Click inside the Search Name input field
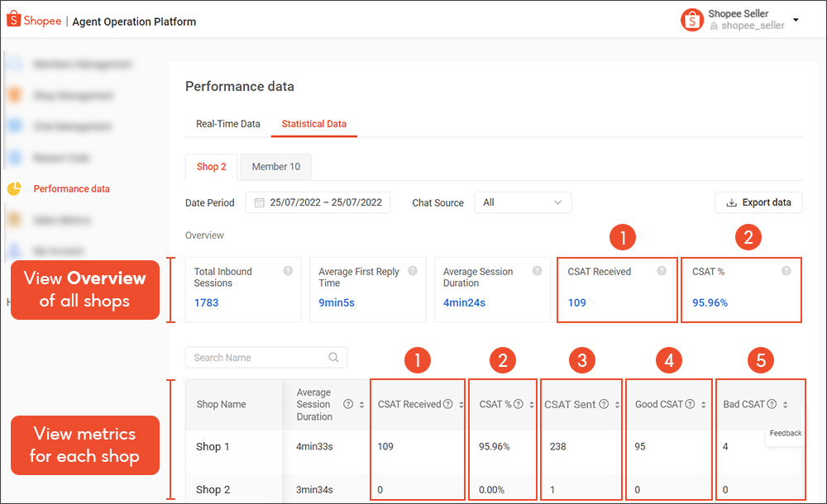Image resolution: width=827 pixels, height=504 pixels. pos(248,357)
